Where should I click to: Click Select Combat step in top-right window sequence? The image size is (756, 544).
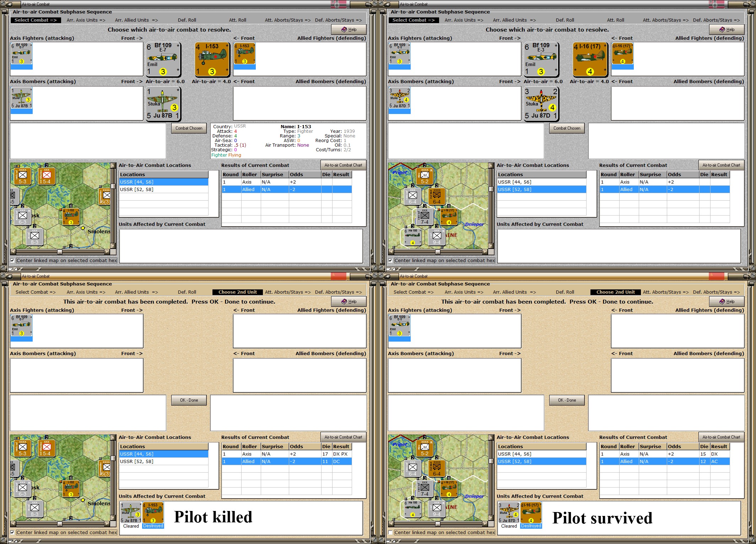[414, 20]
